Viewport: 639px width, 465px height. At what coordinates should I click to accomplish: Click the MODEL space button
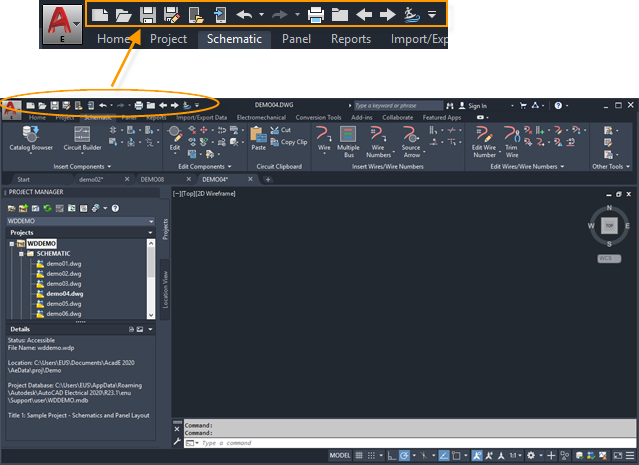tap(340, 455)
